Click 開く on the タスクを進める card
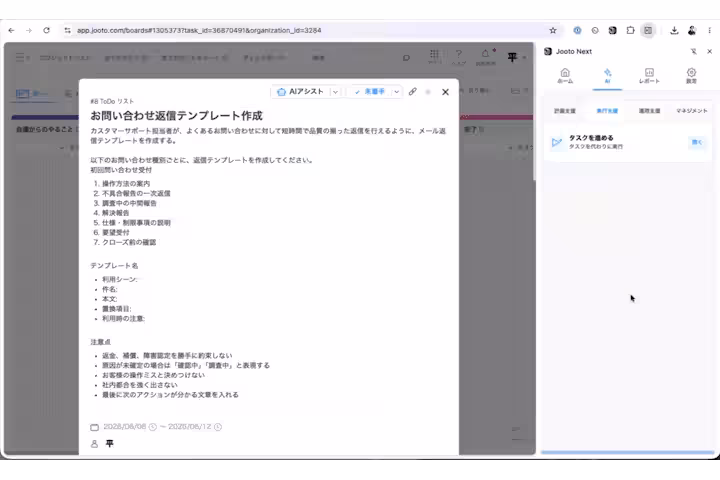 (697, 142)
